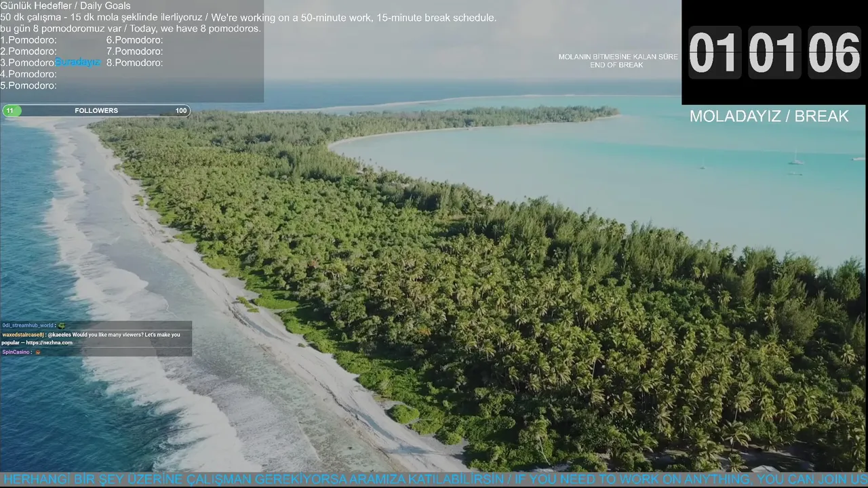Viewport: 868px width, 488px height.
Task: Click the scrolling ticker banner at bottom
Action: (x=434, y=480)
